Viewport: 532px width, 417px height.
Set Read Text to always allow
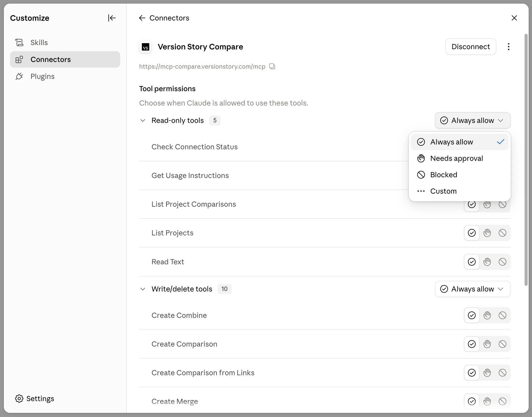pos(472,262)
